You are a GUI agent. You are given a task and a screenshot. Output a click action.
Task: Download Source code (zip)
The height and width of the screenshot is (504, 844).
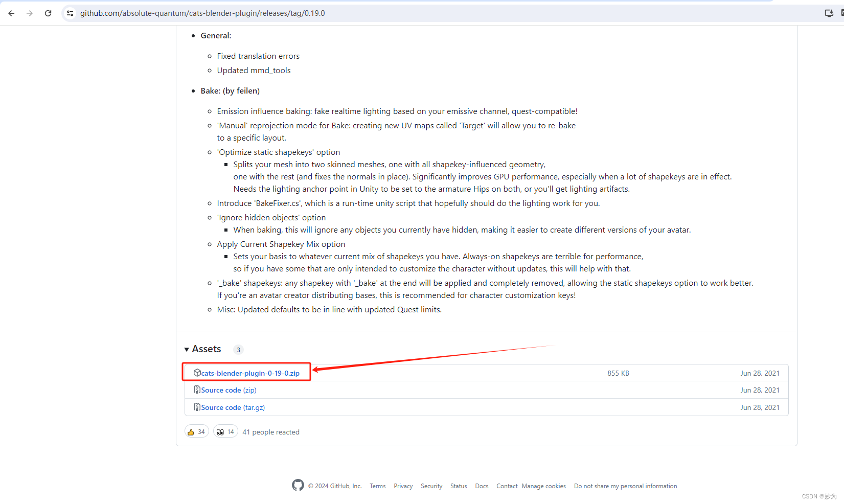(x=229, y=390)
